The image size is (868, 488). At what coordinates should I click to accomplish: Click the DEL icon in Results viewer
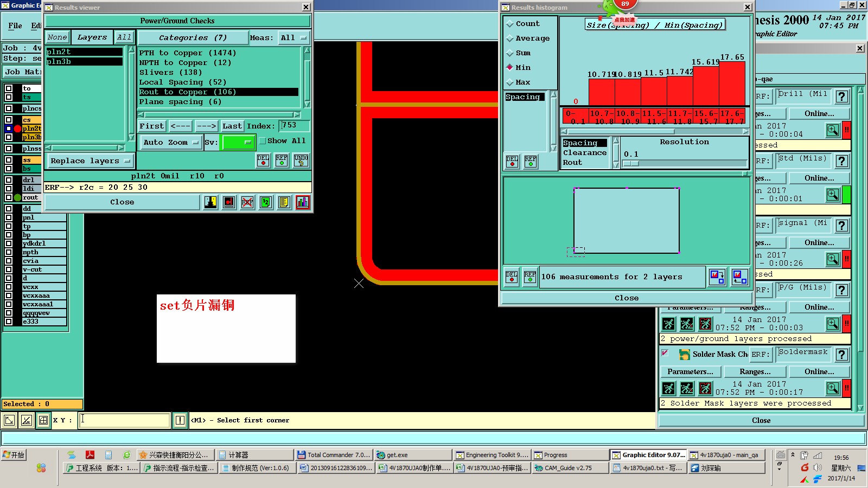pos(263,160)
